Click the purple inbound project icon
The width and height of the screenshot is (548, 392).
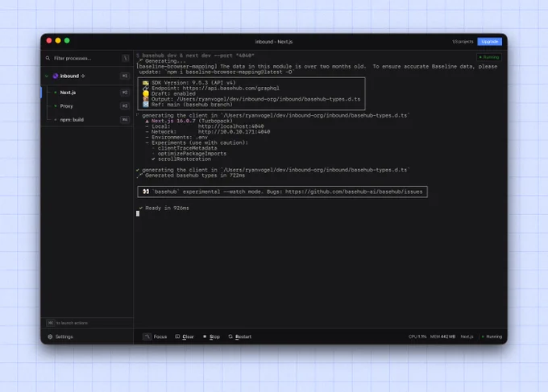56,76
